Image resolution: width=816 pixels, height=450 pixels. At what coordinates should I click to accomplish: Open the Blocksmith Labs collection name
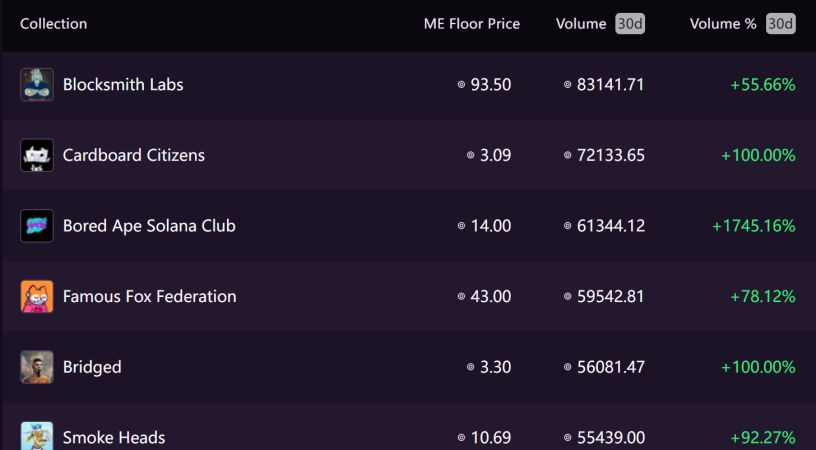pos(123,84)
